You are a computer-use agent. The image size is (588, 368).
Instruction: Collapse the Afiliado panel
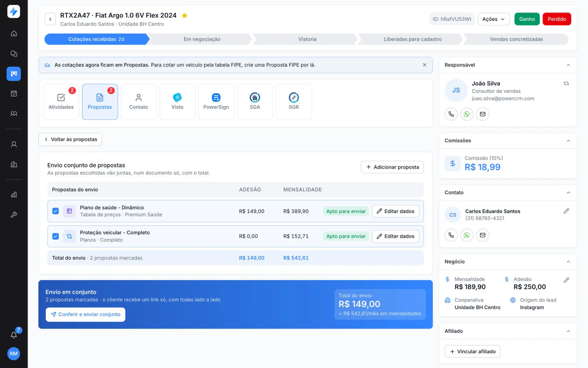568,331
